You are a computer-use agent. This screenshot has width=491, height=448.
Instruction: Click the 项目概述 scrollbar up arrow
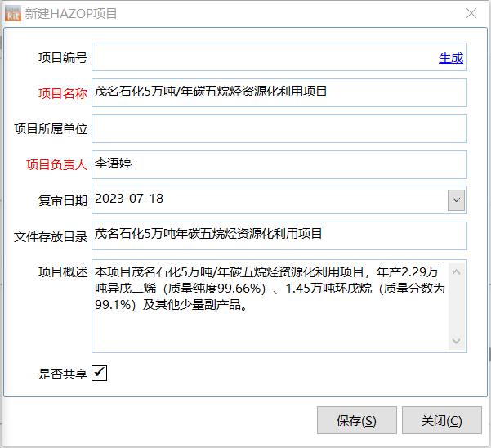pos(456,272)
